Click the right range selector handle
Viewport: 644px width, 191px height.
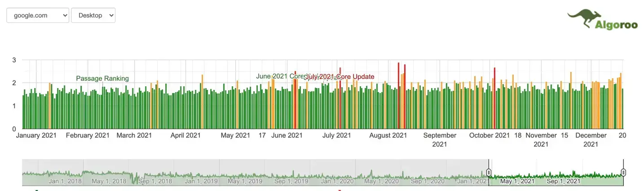tap(623, 172)
